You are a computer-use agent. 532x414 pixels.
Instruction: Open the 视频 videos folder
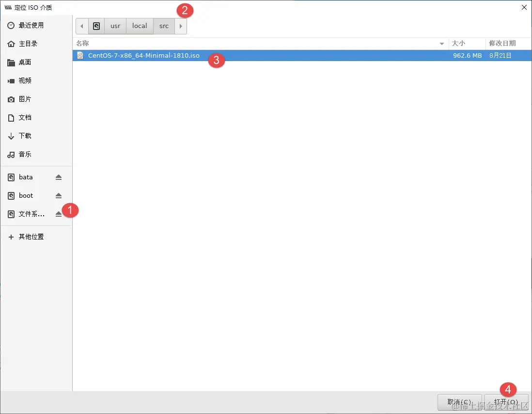coord(36,80)
